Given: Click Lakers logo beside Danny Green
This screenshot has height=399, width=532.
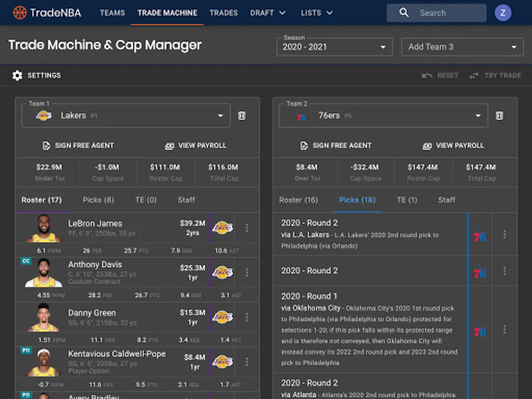Looking at the screenshot, I should point(223,317).
